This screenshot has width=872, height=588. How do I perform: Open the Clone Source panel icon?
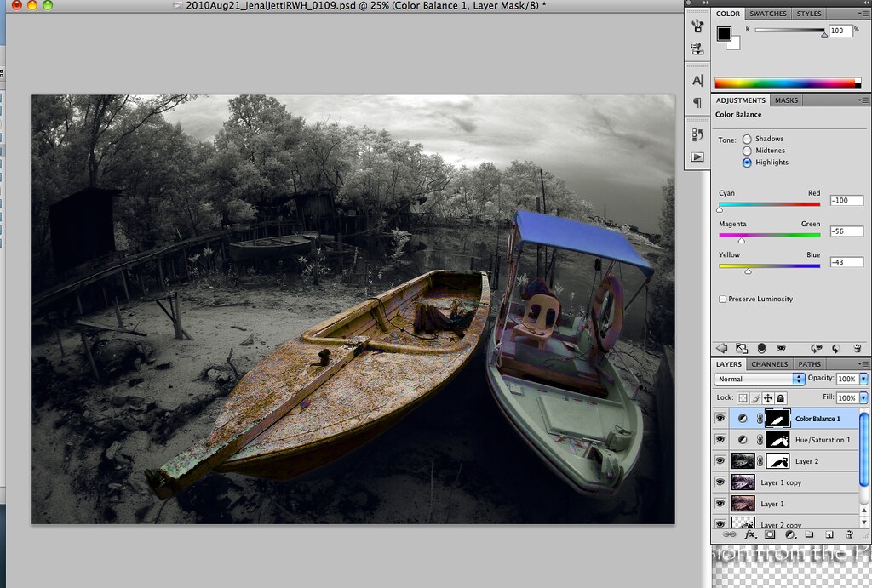click(697, 49)
